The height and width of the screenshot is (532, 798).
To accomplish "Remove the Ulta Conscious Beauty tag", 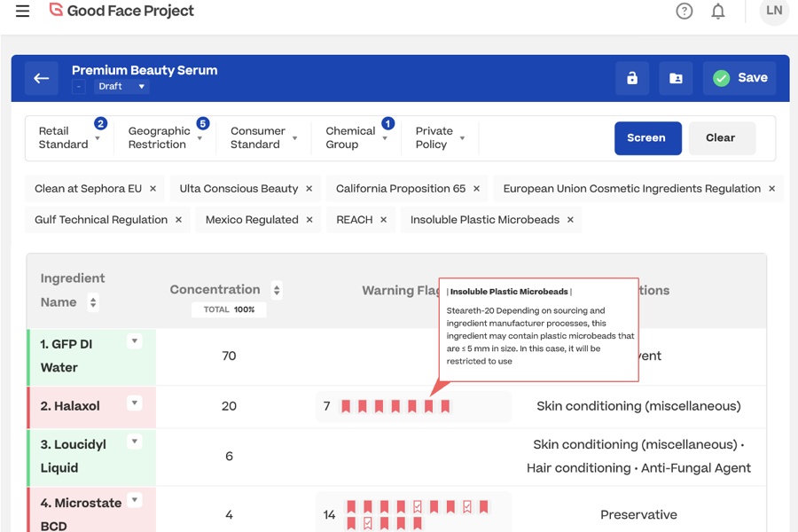I will coord(309,189).
